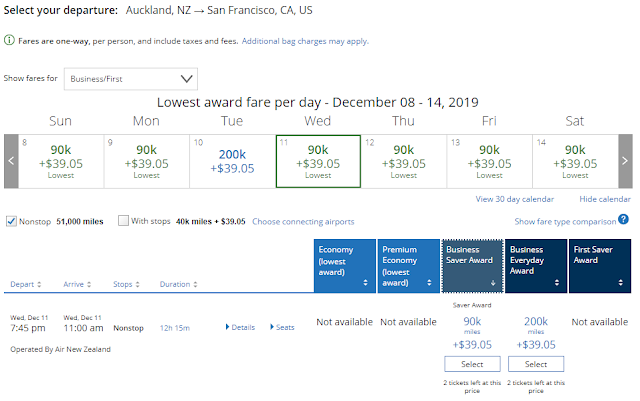Viewport: 640px width, 401px height.
Task: Enable the With stops checkbox
Action: point(123,221)
